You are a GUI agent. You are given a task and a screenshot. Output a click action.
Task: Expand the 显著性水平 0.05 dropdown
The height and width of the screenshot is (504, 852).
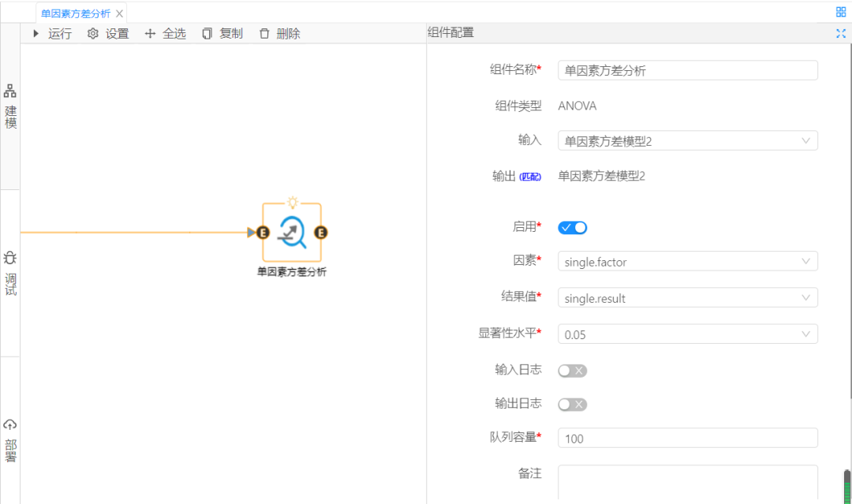pos(687,334)
